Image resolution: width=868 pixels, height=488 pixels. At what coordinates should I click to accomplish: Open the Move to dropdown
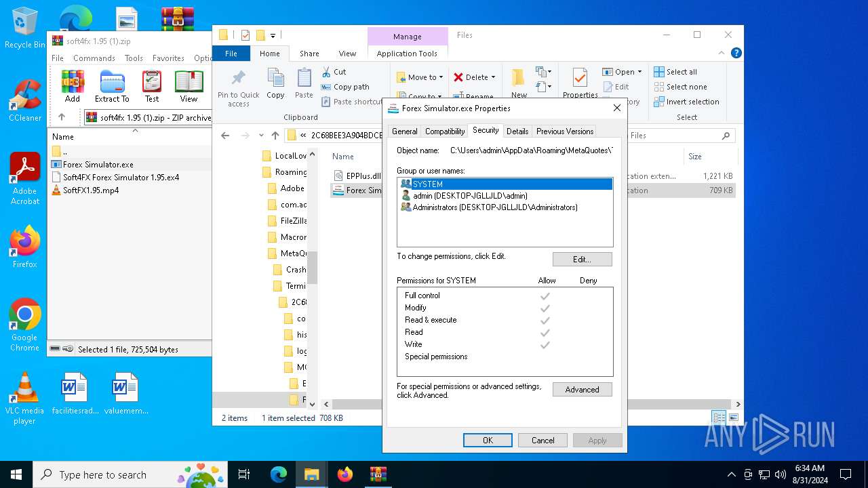(420, 77)
